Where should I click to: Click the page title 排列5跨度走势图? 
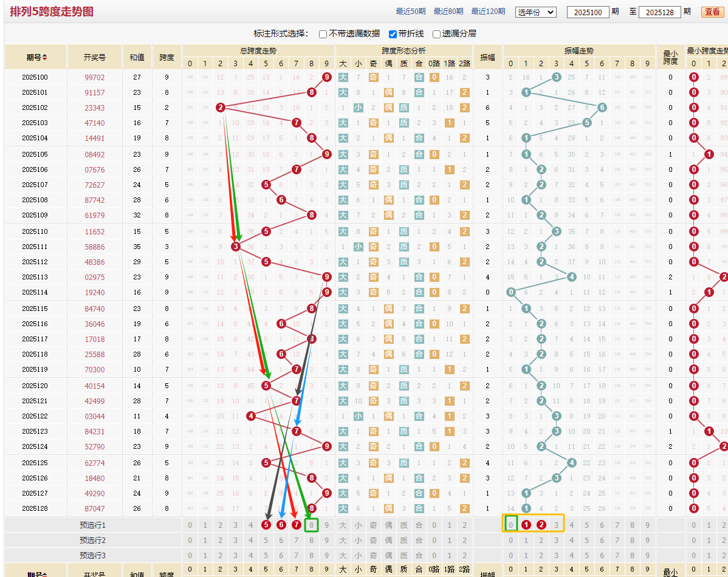click(52, 12)
